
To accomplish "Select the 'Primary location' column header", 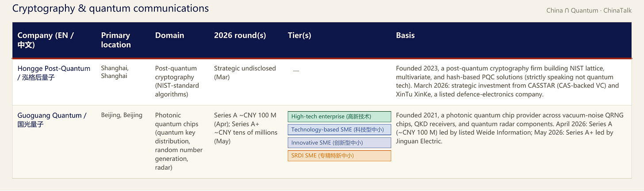I will 116,40.
